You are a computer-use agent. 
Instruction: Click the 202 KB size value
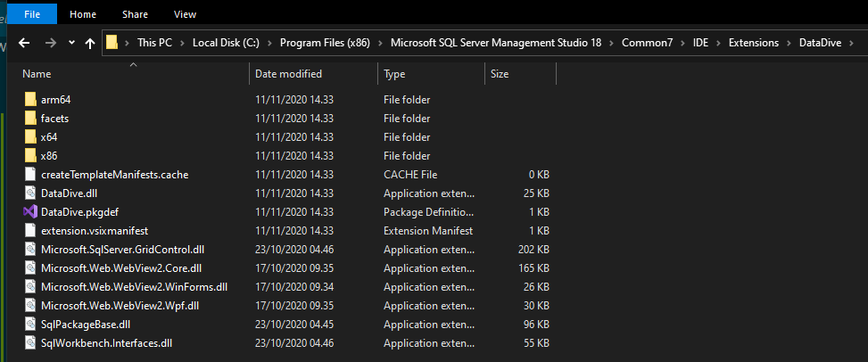coord(533,250)
